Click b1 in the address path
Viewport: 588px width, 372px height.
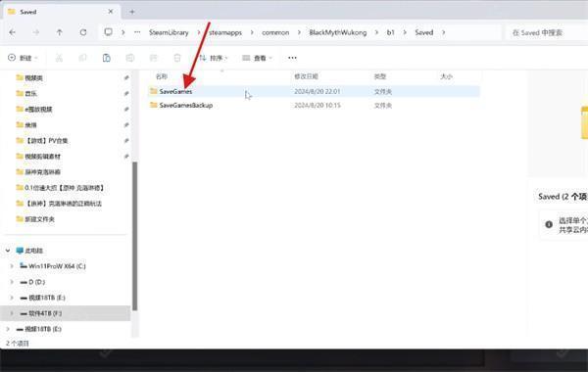[x=391, y=32]
